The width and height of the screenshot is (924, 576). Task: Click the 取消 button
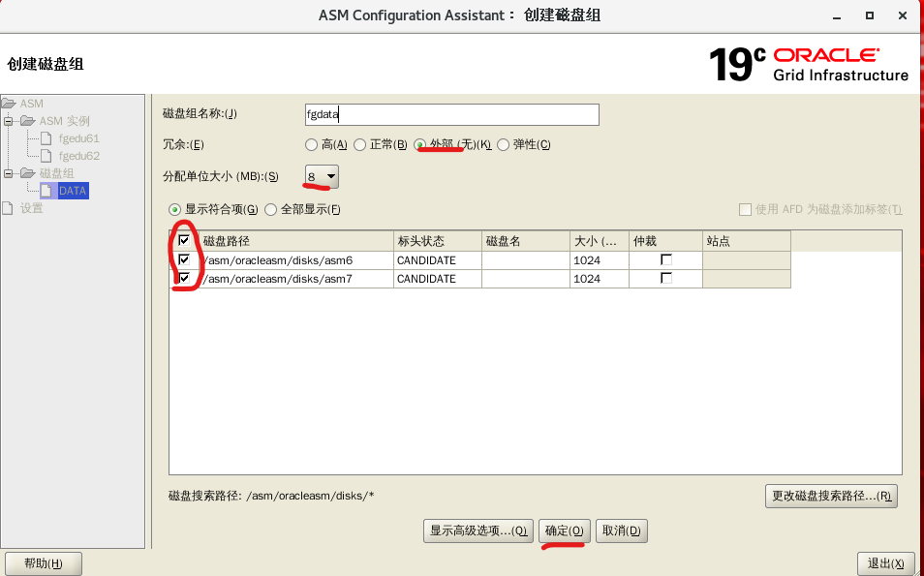pos(622,531)
